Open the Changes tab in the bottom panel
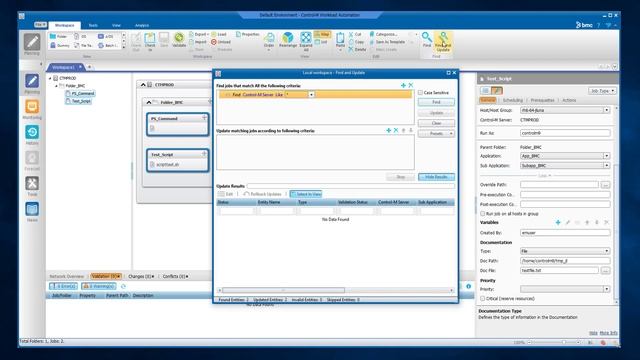 [141, 276]
